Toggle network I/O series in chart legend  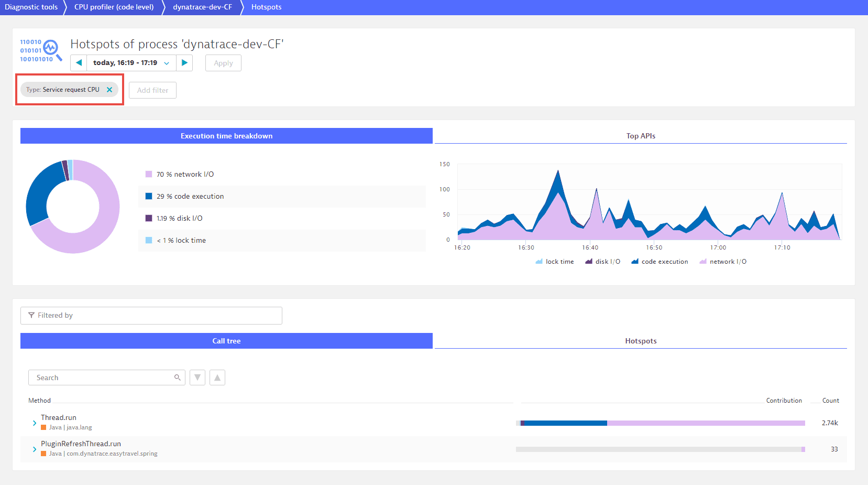pos(723,262)
